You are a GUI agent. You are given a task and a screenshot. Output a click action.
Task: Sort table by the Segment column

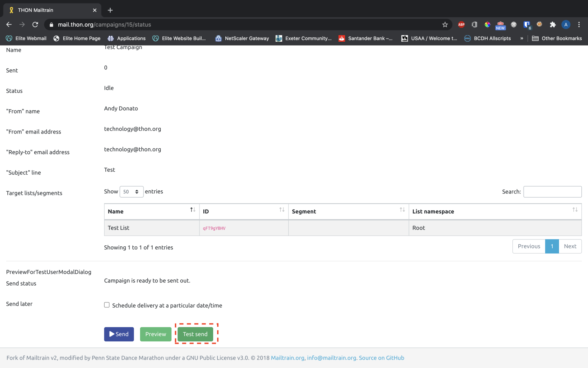pos(348,211)
